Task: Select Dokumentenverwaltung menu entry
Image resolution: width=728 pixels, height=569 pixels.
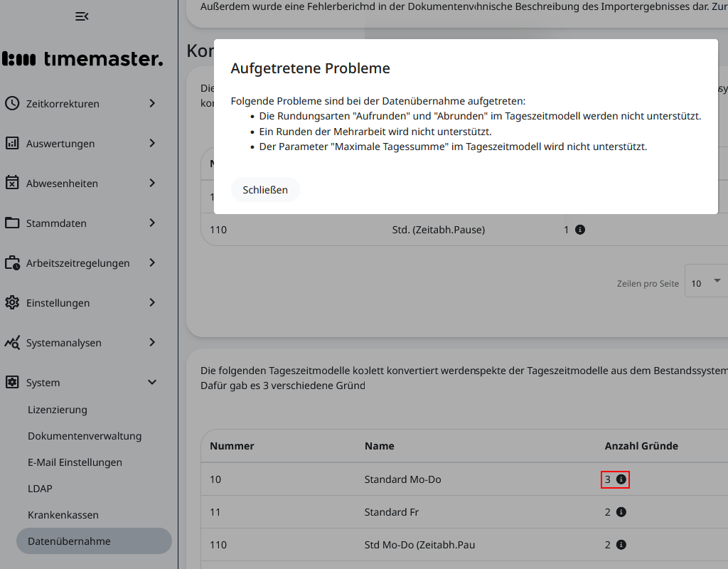Action: (85, 436)
